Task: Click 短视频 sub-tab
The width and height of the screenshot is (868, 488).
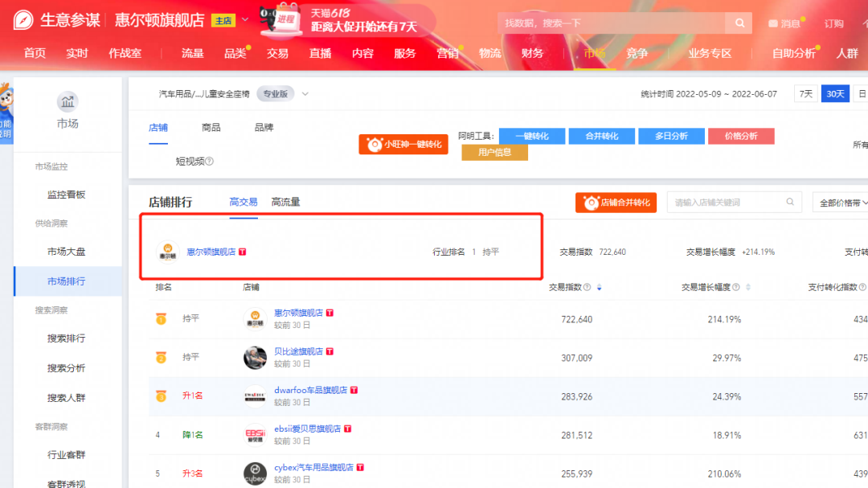Action: (x=190, y=161)
